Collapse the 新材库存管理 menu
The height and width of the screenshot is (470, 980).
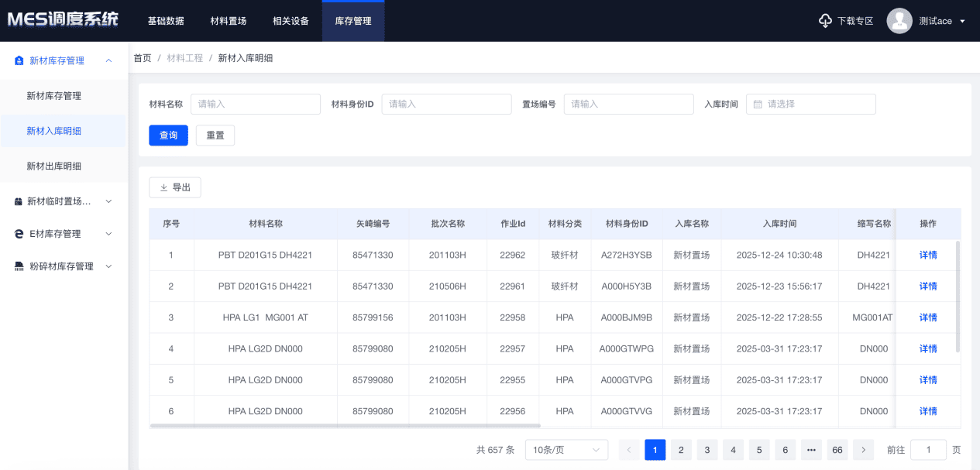(x=108, y=60)
